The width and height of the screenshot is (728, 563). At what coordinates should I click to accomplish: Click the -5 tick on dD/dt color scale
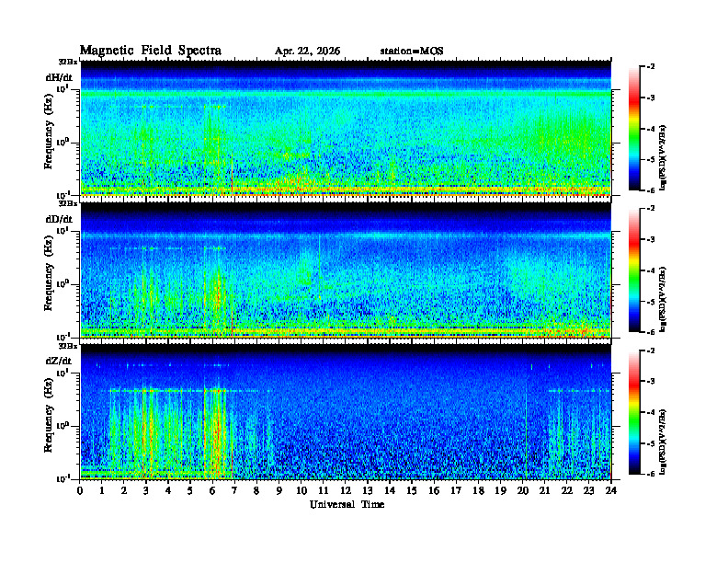652,302
